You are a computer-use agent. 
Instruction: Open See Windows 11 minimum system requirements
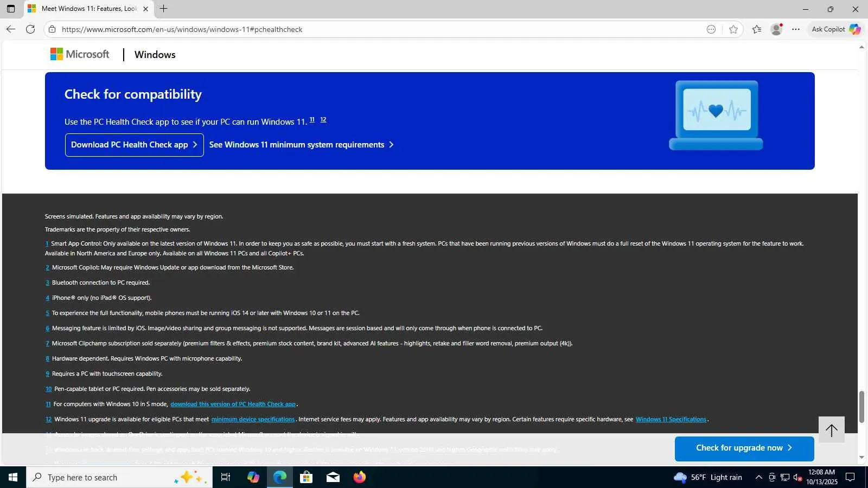click(x=302, y=145)
